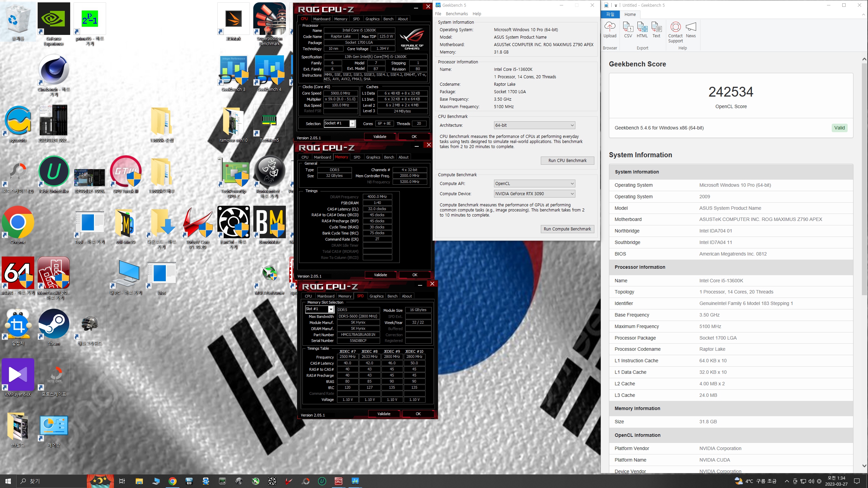
Task: Open IObit Uninstaller desktop icon
Action: pyautogui.click(x=54, y=175)
